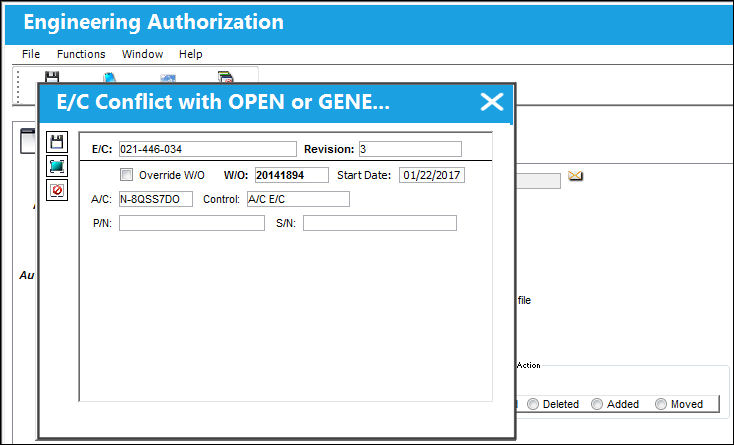
Task: Select the Added radio button
Action: coord(597,404)
